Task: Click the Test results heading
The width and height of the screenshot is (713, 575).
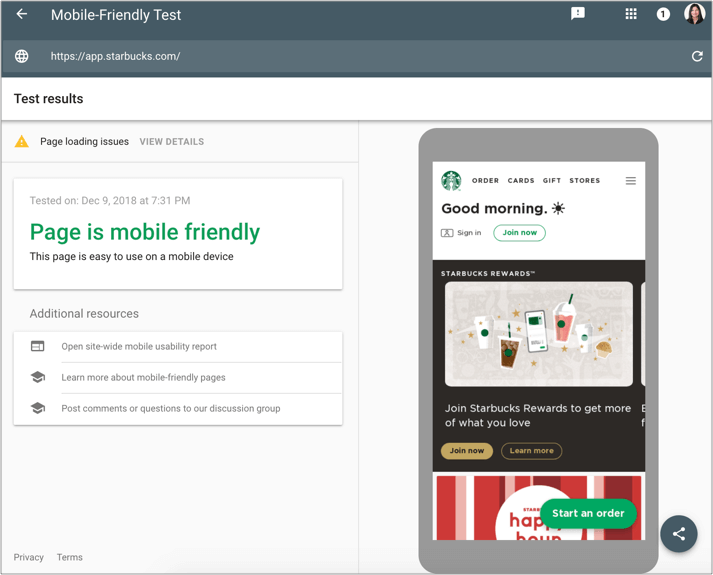Action: point(48,99)
